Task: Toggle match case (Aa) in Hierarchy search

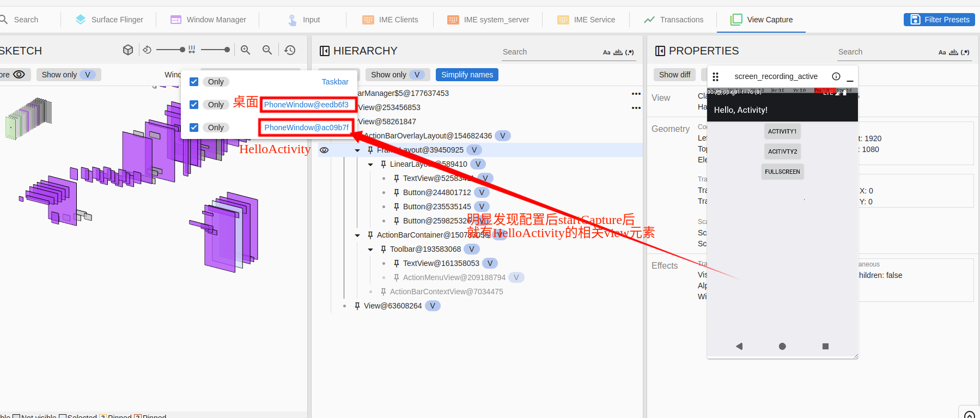Action: [606, 52]
